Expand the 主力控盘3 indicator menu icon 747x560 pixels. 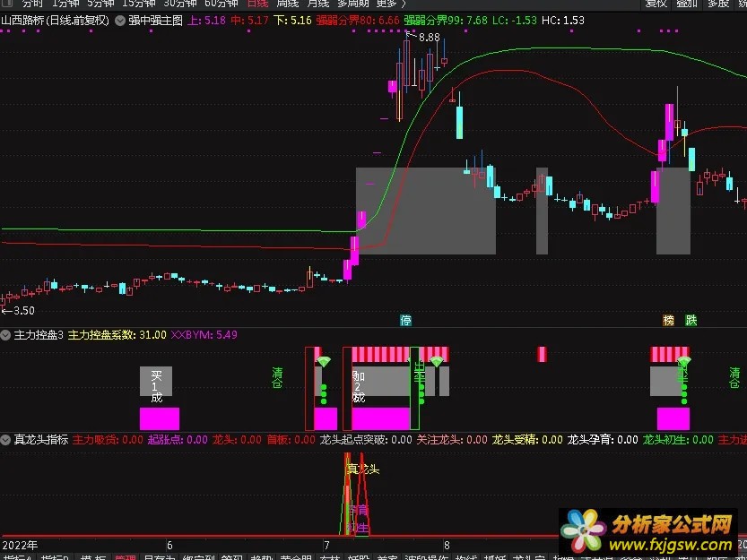tap(5, 335)
